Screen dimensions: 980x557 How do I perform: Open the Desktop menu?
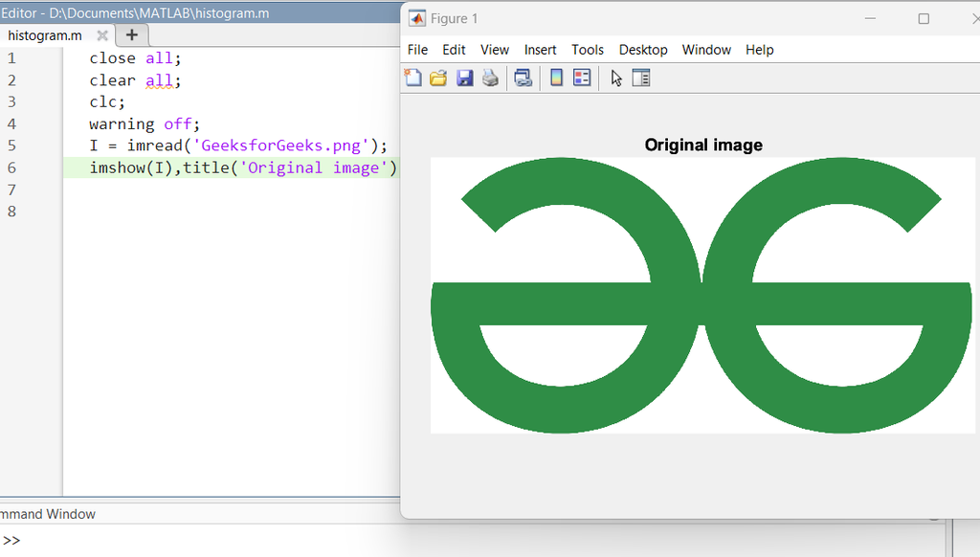coord(643,50)
